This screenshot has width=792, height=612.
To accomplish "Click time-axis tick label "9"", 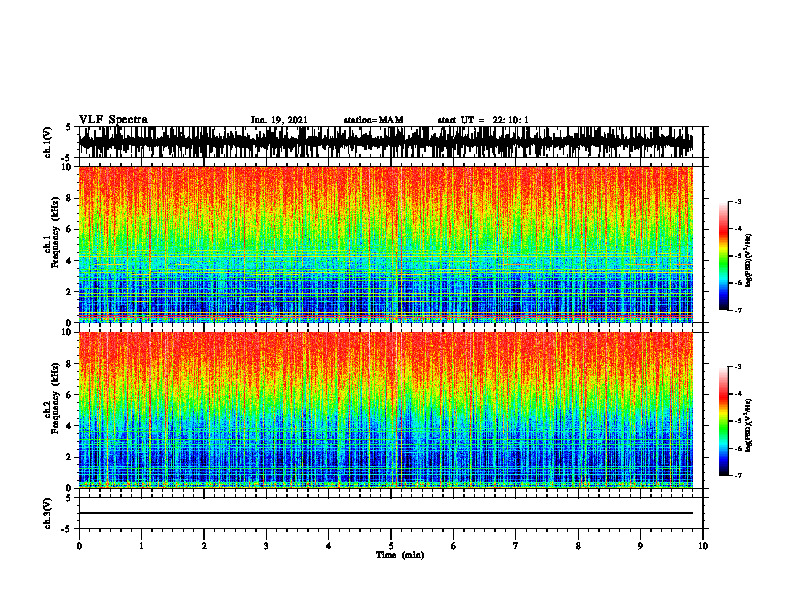I will 640,546.
